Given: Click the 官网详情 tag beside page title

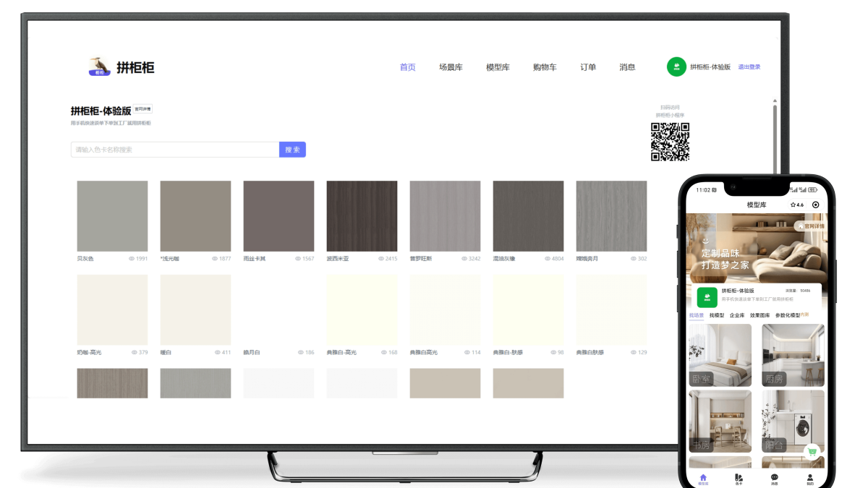Looking at the screenshot, I should click(x=142, y=109).
